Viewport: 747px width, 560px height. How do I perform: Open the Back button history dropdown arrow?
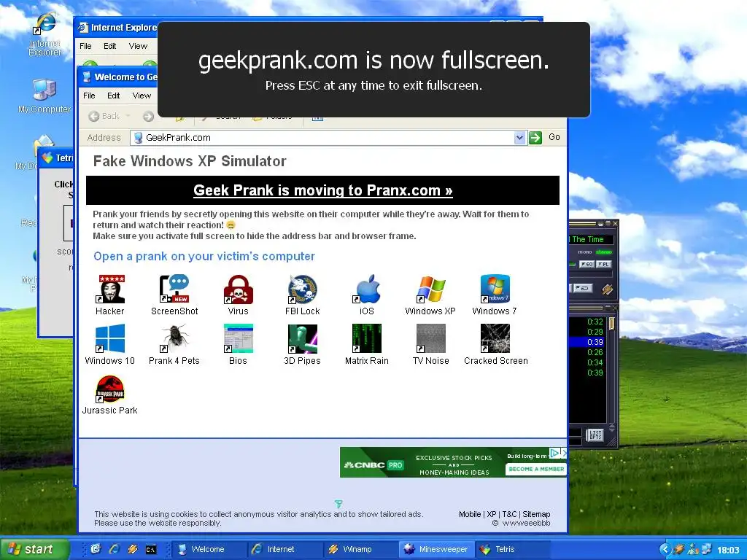point(128,116)
